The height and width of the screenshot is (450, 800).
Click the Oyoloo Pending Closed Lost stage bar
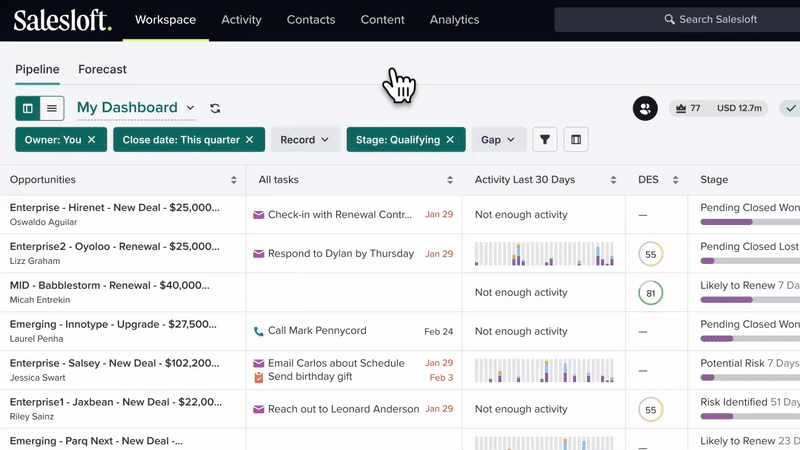pyautogui.click(x=749, y=261)
